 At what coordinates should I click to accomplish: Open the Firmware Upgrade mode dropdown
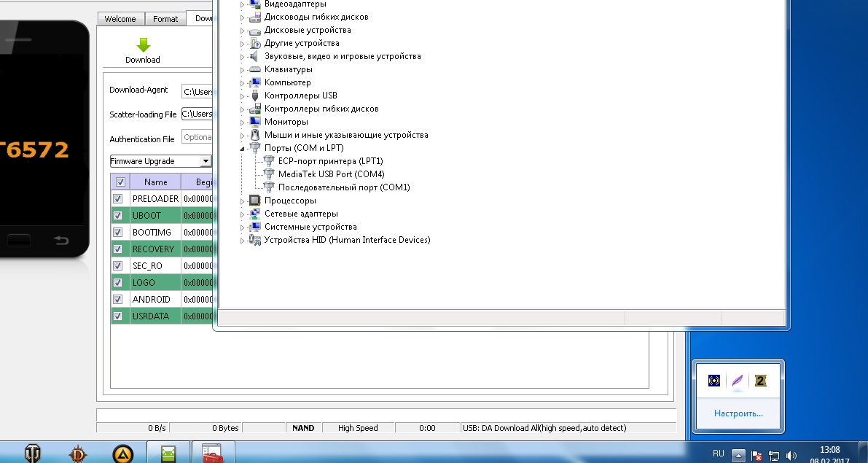pos(206,161)
